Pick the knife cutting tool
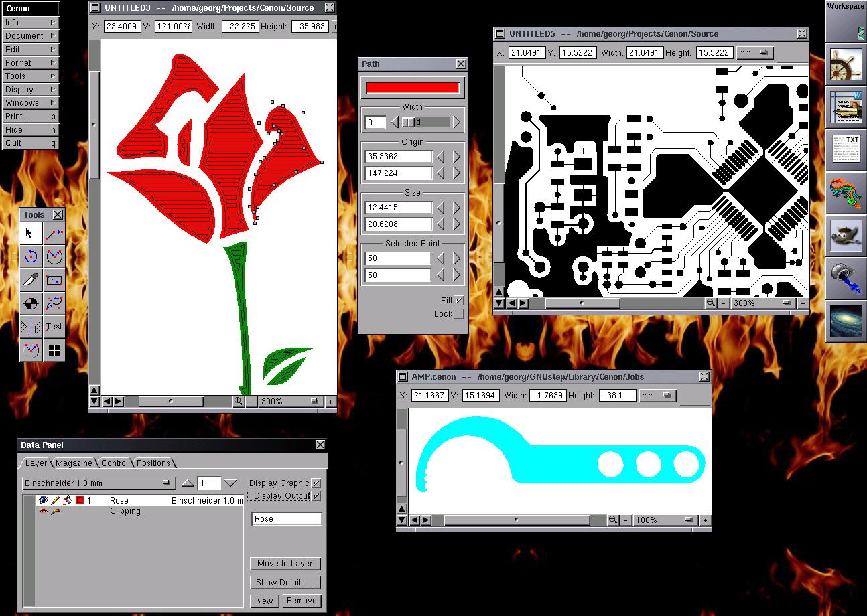Viewport: 867px width, 616px height. click(30, 279)
